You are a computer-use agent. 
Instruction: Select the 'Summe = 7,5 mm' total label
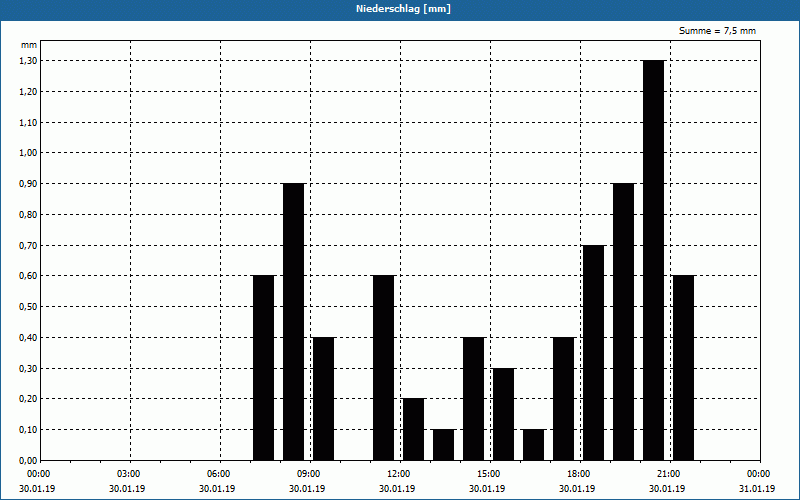(717, 31)
